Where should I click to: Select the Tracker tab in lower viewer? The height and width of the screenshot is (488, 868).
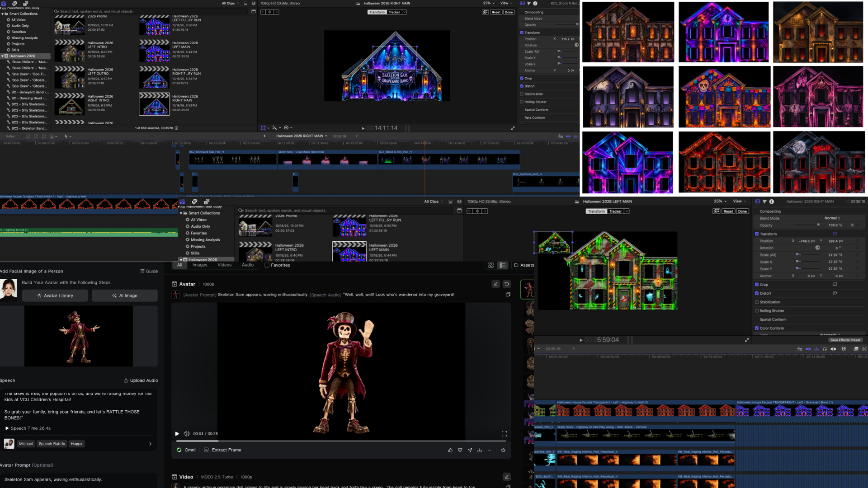[615, 211]
